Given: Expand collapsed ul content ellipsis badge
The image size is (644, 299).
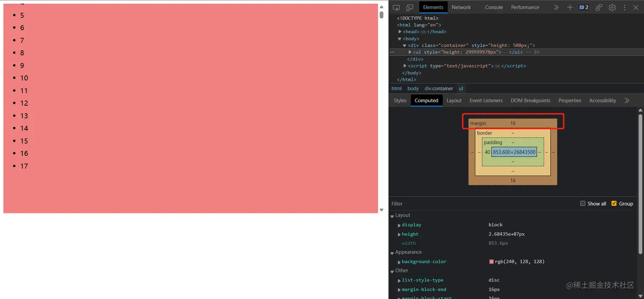Looking at the screenshot, I should pos(505,52).
